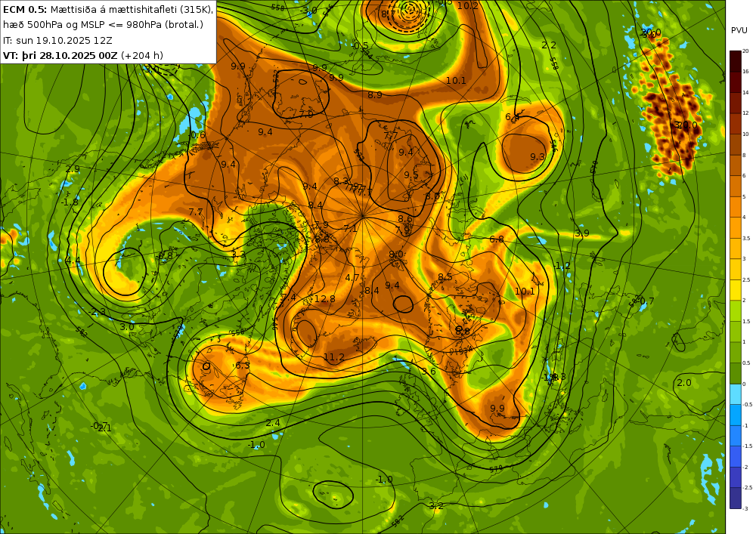Click the 'PVU' legend unit label
The image size is (756, 534).
(x=739, y=30)
